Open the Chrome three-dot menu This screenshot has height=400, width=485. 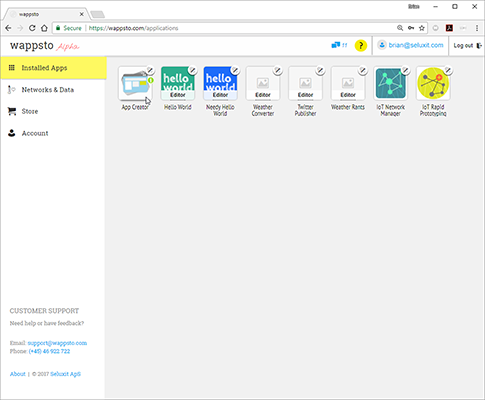(x=477, y=28)
